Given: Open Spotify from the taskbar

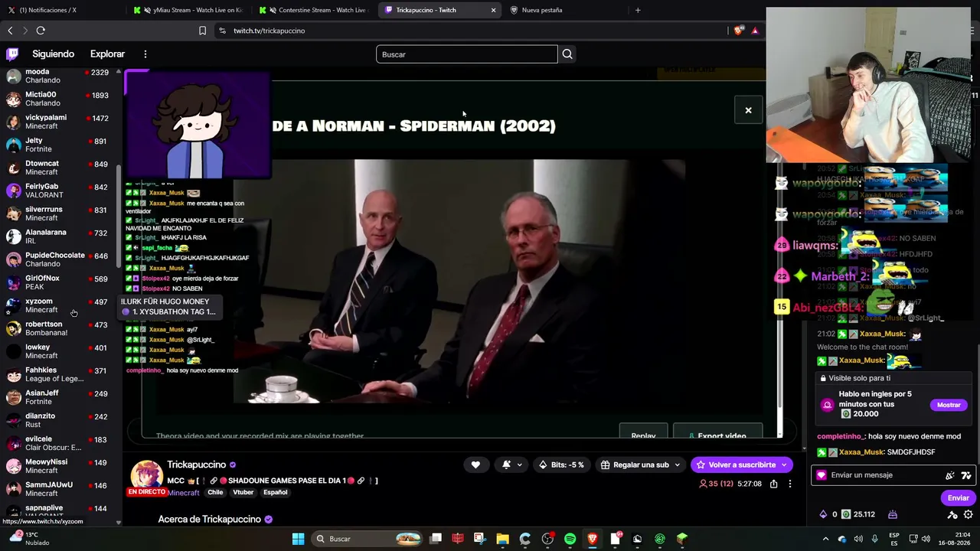Looking at the screenshot, I should [570, 539].
